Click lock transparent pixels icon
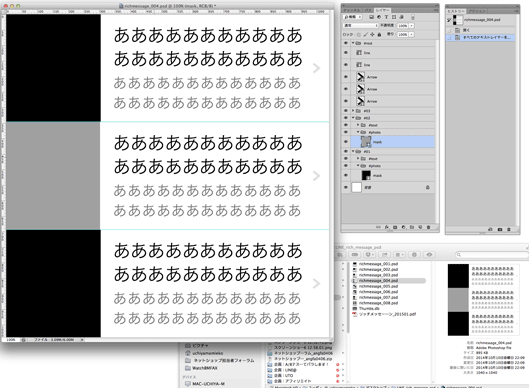This screenshot has height=388, width=529. [x=359, y=34]
